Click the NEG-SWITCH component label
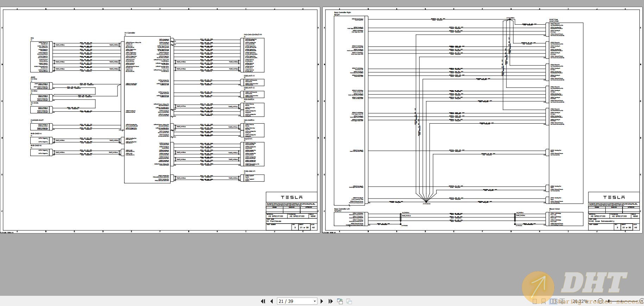 (x=249, y=120)
